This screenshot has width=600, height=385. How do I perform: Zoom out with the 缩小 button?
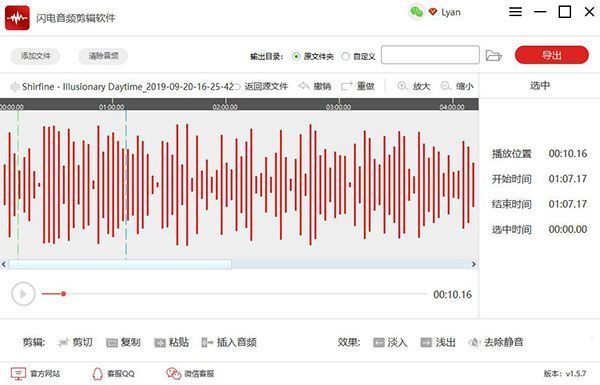[x=457, y=86]
